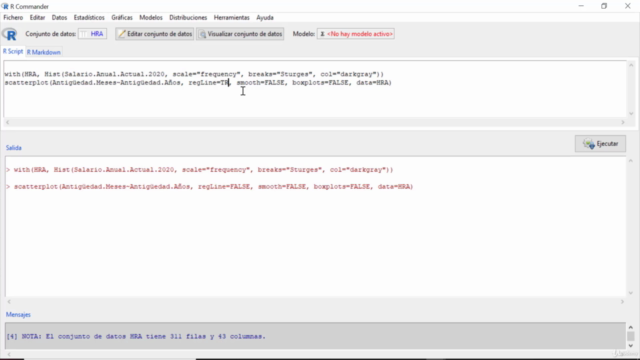This screenshot has width=640, height=360.
Task: Open the Ayuda menu
Action: pos(265,18)
